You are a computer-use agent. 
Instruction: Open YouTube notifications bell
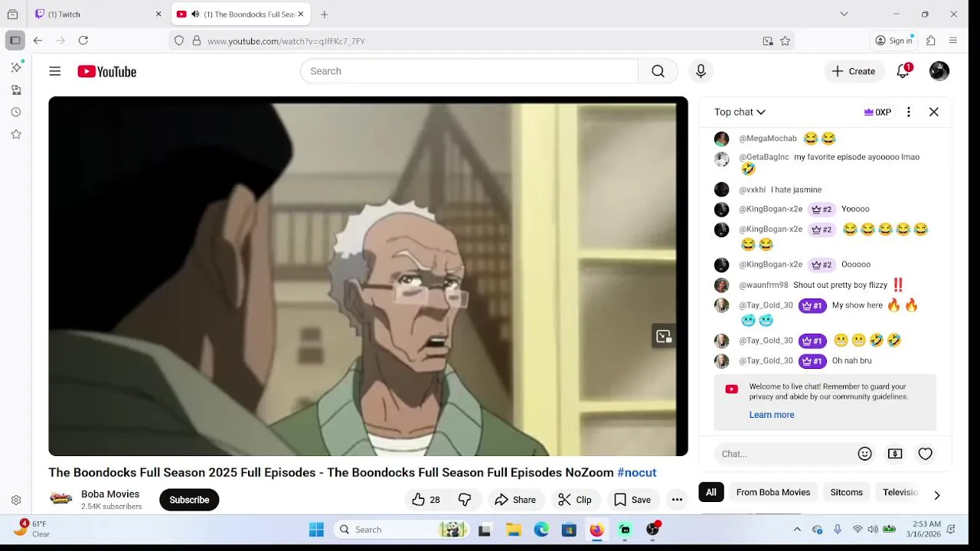[x=903, y=71]
